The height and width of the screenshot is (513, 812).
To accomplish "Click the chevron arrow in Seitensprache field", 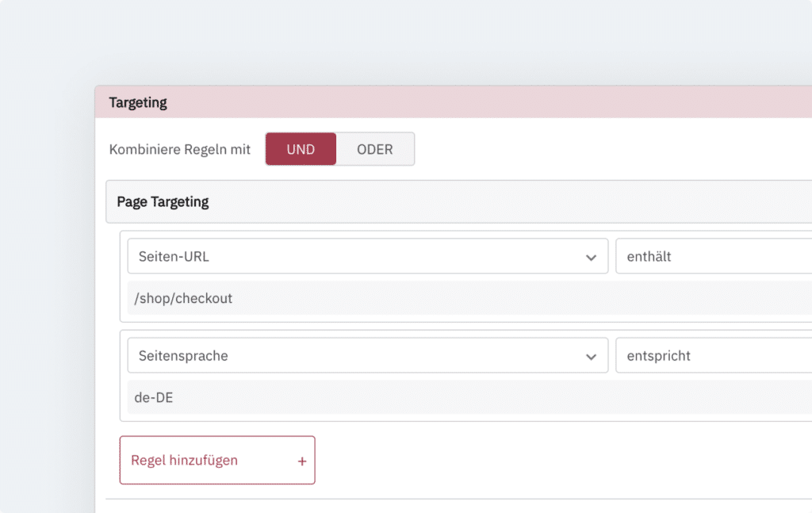I will (591, 357).
